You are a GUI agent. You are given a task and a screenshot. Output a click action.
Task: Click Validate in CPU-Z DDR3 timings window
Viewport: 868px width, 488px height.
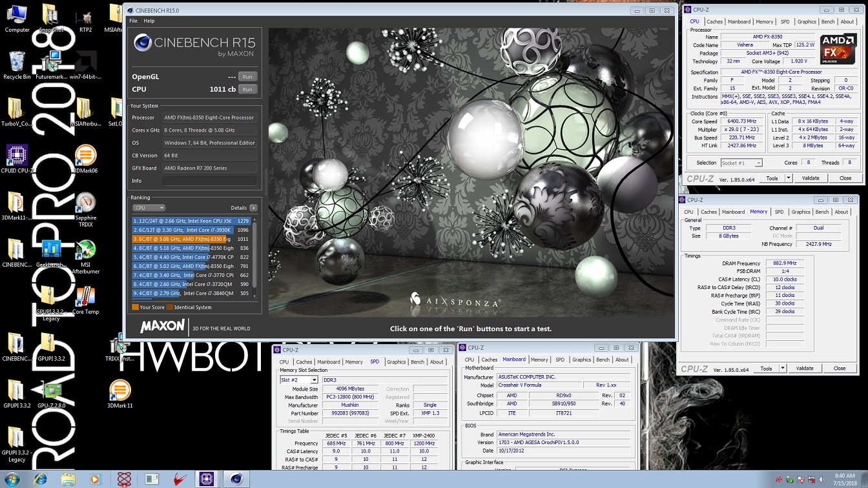pyautogui.click(x=805, y=369)
